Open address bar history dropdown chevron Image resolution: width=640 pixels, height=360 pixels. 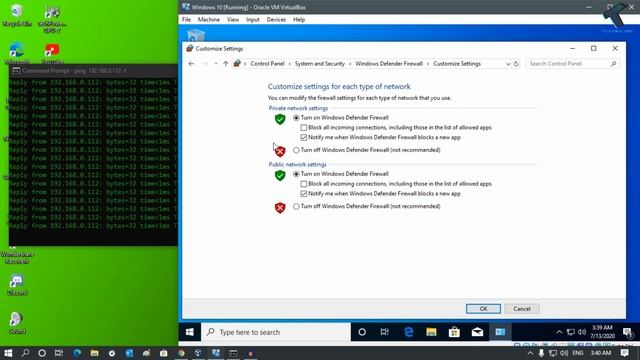508,64
